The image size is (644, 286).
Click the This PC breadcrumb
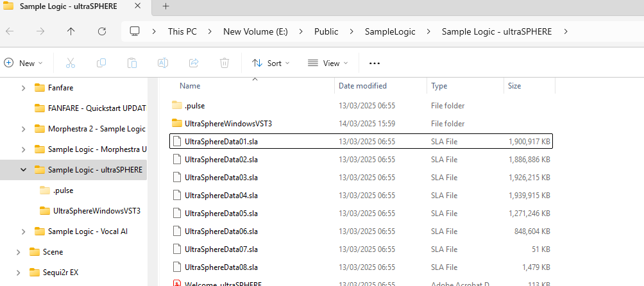pos(182,31)
